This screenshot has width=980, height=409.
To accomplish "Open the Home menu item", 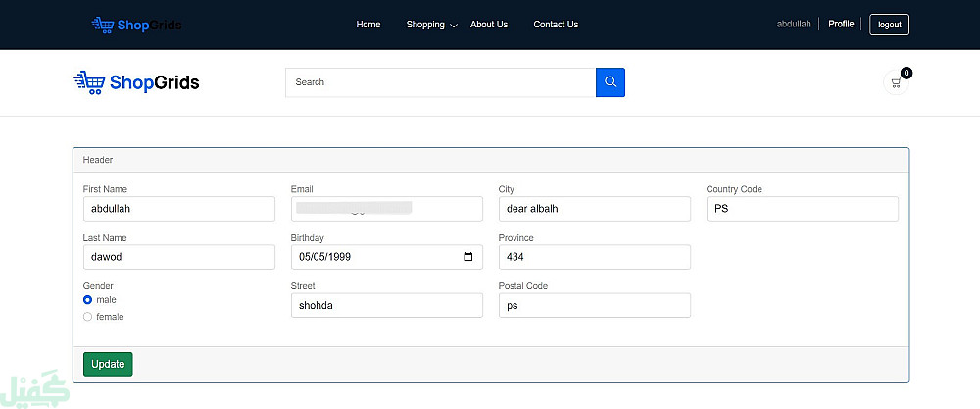I will [368, 25].
